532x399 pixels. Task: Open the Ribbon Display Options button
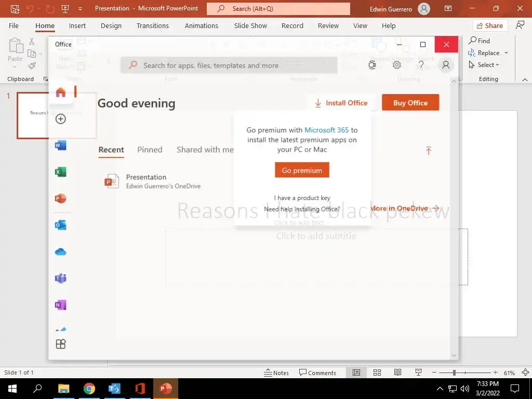(x=448, y=9)
